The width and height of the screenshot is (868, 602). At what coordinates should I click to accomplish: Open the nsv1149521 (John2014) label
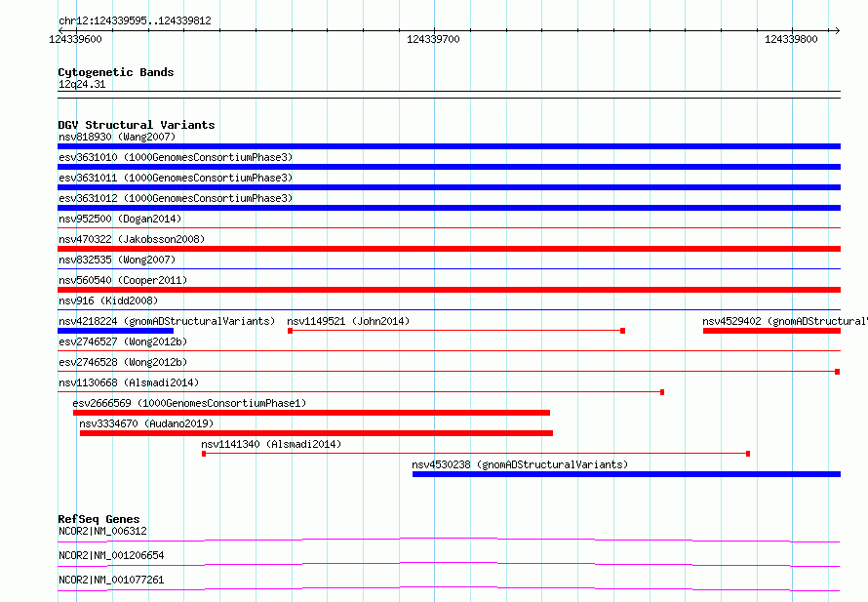coord(348,321)
